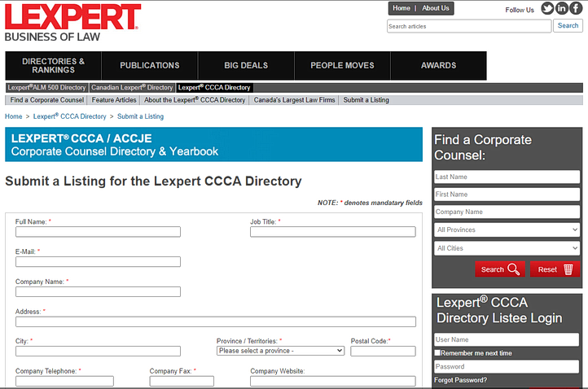Focus the Company Website input field
The image size is (588, 389).
(x=333, y=381)
